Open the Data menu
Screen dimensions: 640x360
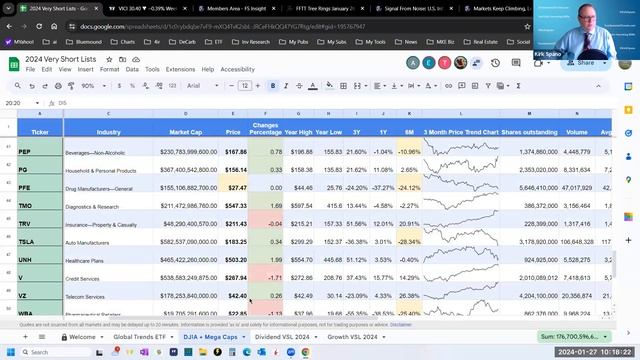click(x=132, y=69)
